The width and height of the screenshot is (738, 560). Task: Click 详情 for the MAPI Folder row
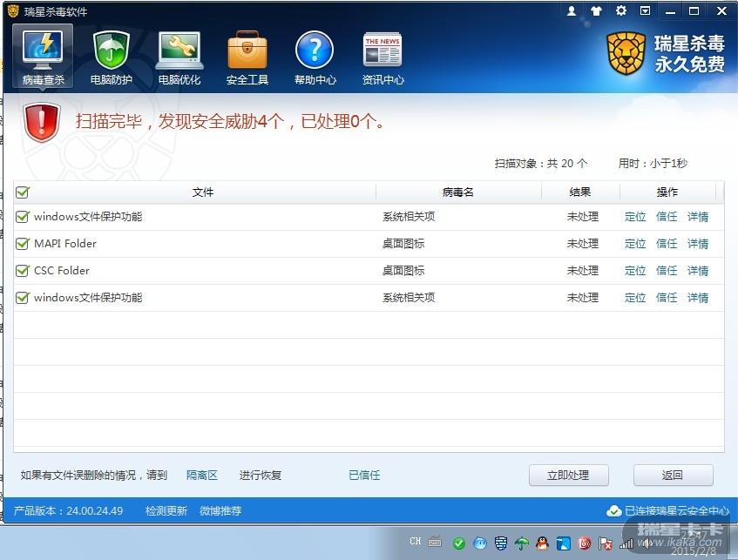coord(697,244)
